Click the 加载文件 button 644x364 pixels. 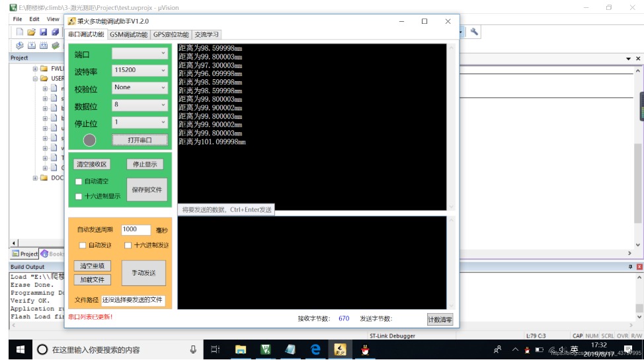pos(92,280)
